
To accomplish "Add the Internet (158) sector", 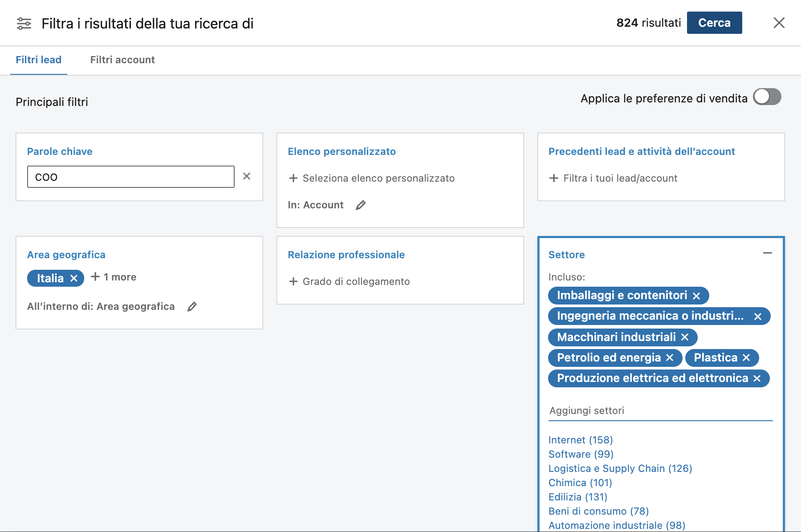I will click(581, 440).
